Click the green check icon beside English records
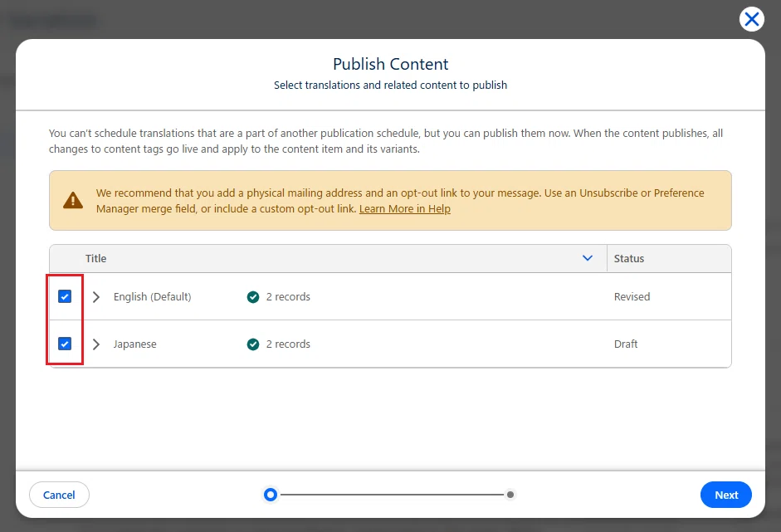 pos(253,297)
